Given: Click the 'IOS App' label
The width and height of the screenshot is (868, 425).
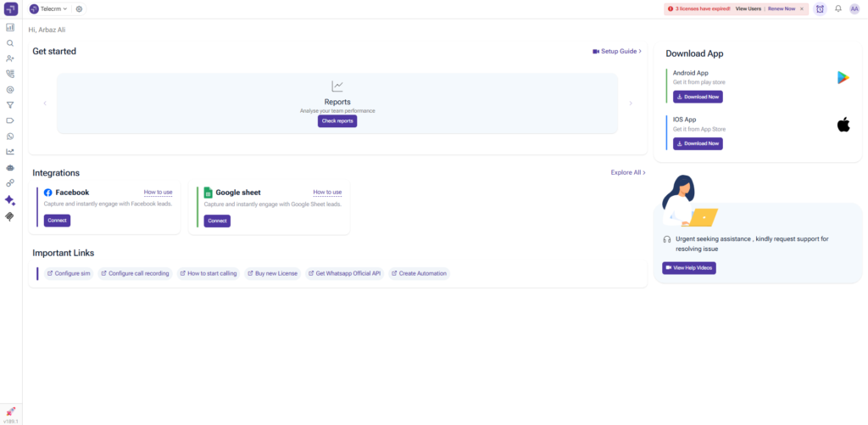Looking at the screenshot, I should coord(684,119).
